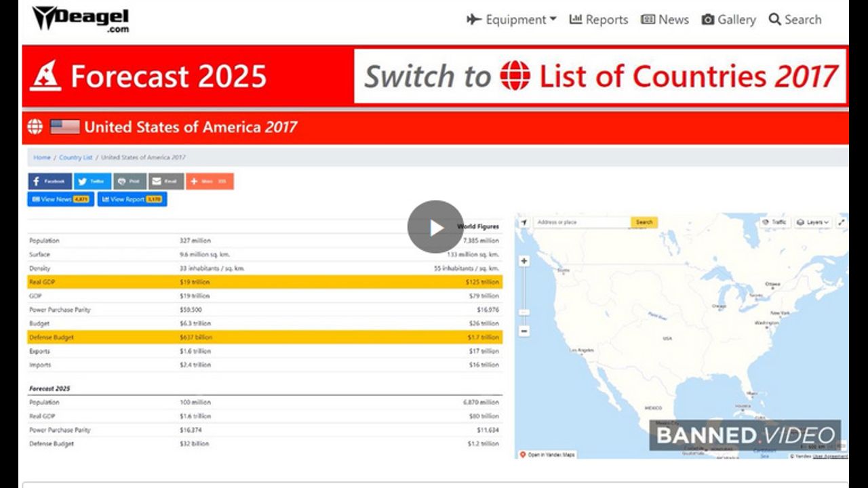Screen dimensions: 868x488
Task: Share page via Facebook button
Action: click(50, 182)
